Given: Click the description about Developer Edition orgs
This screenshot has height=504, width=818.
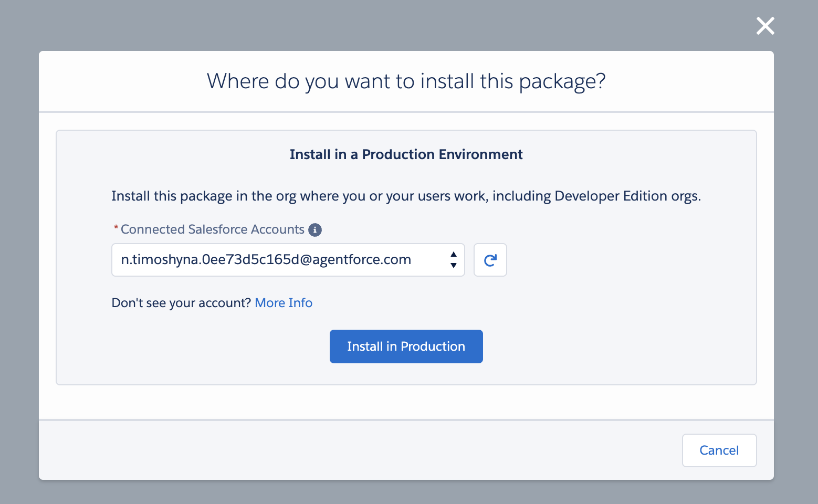Looking at the screenshot, I should coord(406,196).
